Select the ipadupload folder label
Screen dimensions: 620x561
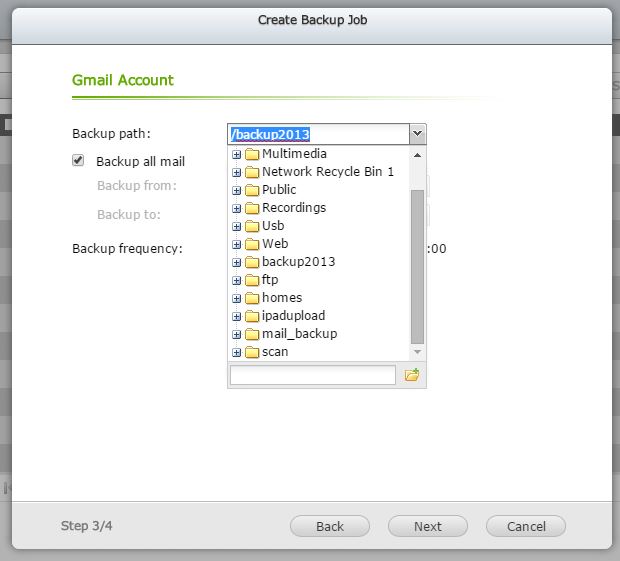[x=293, y=315]
